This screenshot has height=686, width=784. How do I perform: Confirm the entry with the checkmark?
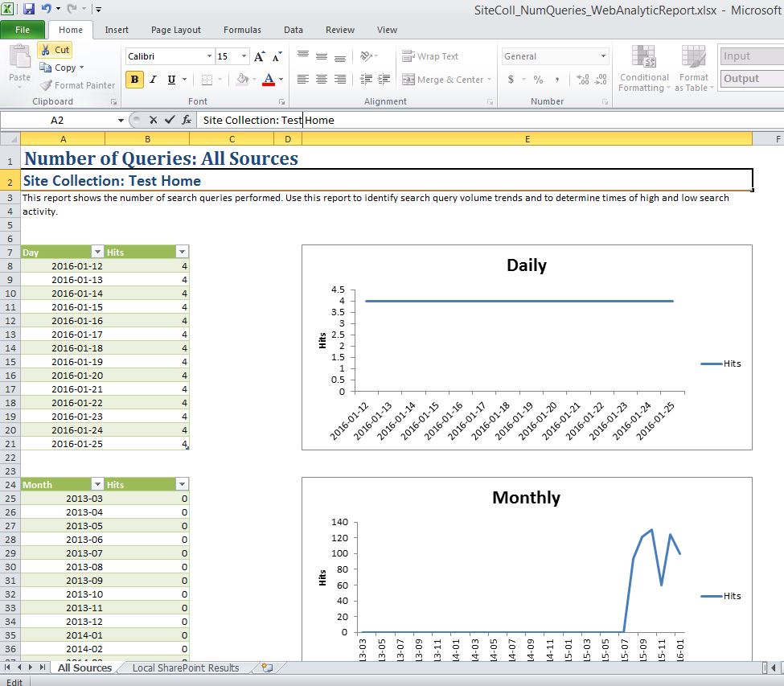pyautogui.click(x=170, y=120)
